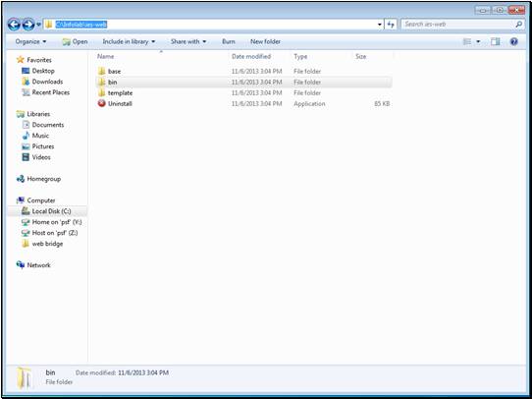Click the refresh icon beside address bar

point(391,25)
